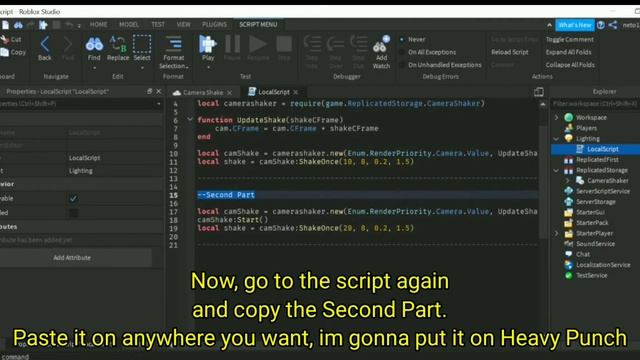Screen dimensions: 640x360
Task: Open help question mark icon
Action: pos(601,25)
